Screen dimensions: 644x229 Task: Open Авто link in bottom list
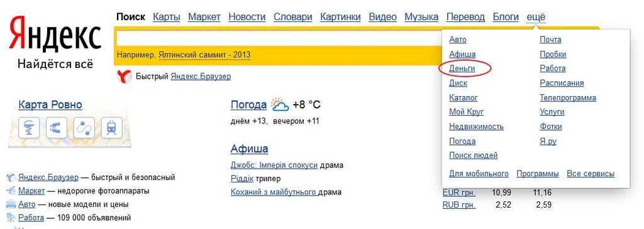(26, 204)
